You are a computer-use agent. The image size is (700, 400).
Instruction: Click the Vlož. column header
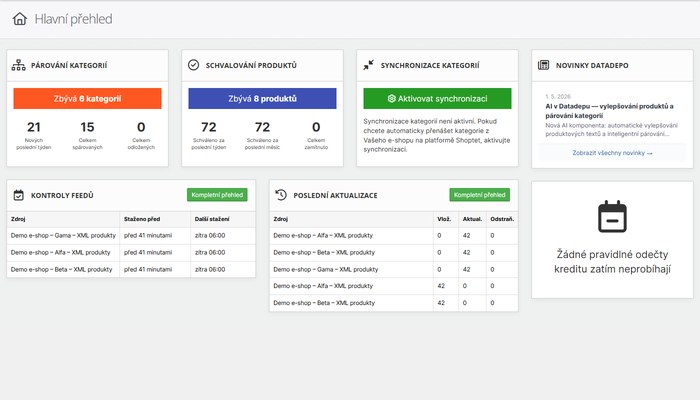[444, 219]
